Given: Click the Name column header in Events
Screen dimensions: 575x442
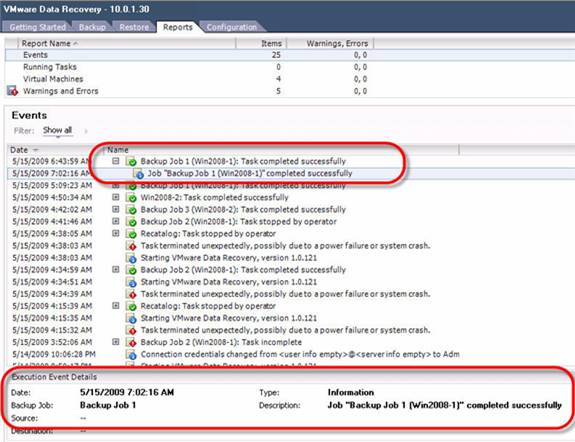Looking at the screenshot, I should point(281,150).
